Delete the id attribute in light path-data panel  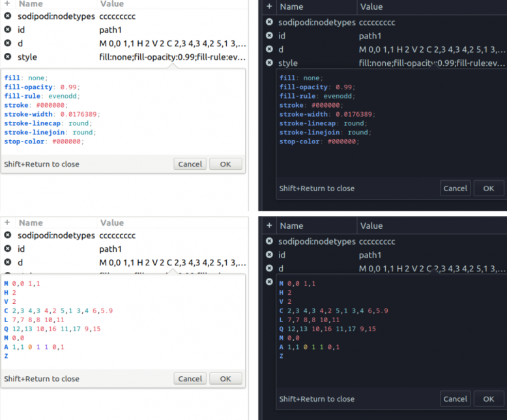click(7, 248)
